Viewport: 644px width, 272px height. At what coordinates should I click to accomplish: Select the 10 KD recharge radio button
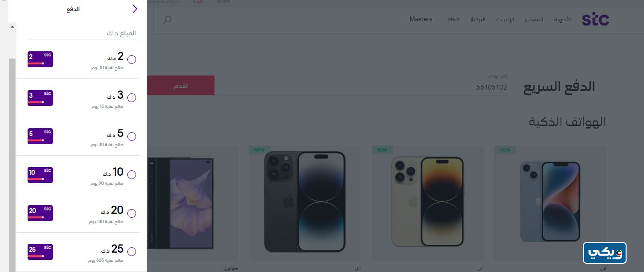[132, 175]
